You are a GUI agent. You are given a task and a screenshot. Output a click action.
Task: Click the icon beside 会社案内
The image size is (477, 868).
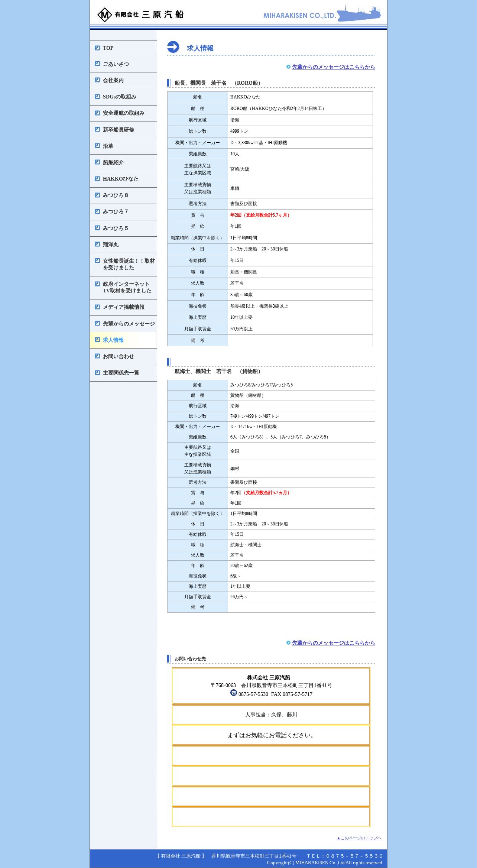point(97,80)
